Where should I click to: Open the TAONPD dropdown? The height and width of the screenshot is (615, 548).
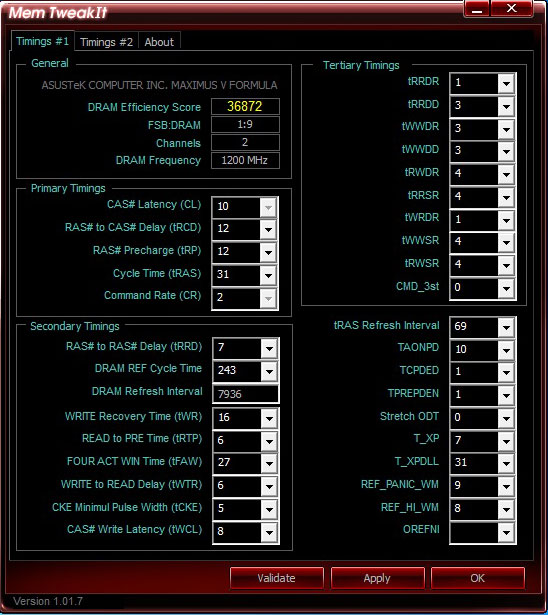click(x=506, y=350)
